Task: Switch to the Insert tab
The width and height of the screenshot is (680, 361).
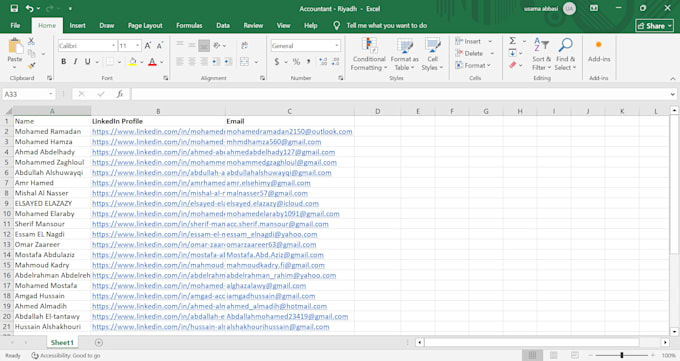Action: click(x=77, y=26)
